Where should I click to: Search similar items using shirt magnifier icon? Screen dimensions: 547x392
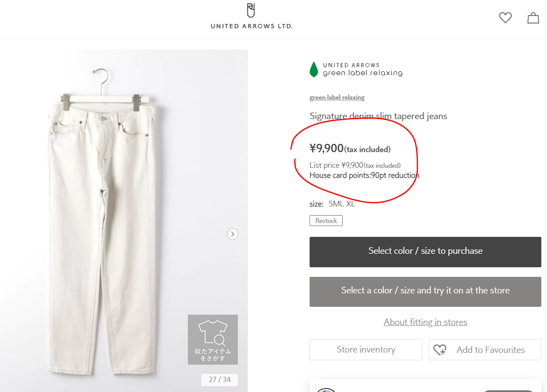[x=213, y=339]
